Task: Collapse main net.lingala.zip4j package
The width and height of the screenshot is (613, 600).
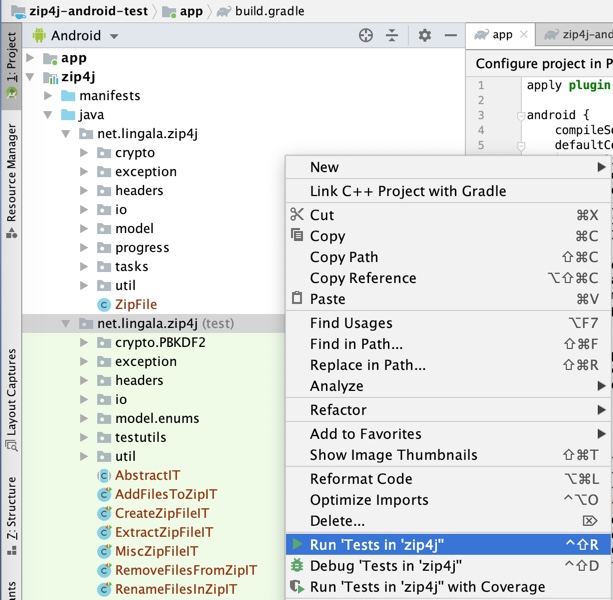Action: 66,134
